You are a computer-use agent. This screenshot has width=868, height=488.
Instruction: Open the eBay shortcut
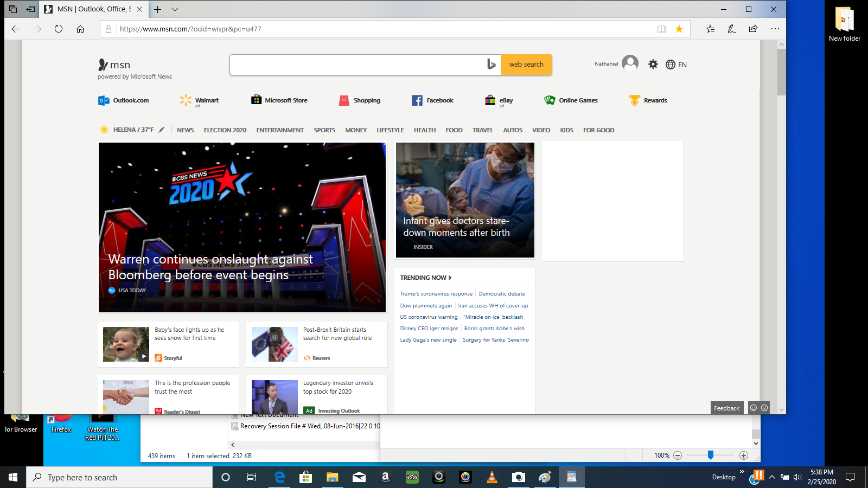[x=499, y=100]
